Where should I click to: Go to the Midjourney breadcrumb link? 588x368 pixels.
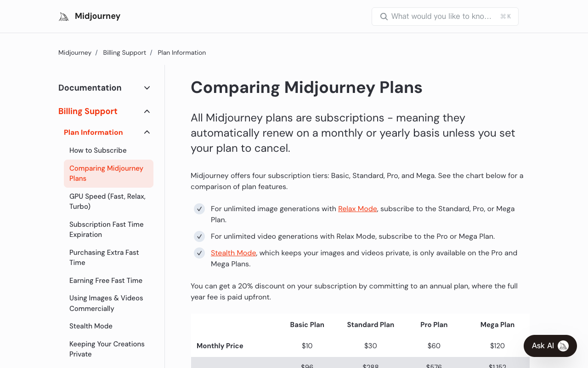pyautogui.click(x=75, y=52)
